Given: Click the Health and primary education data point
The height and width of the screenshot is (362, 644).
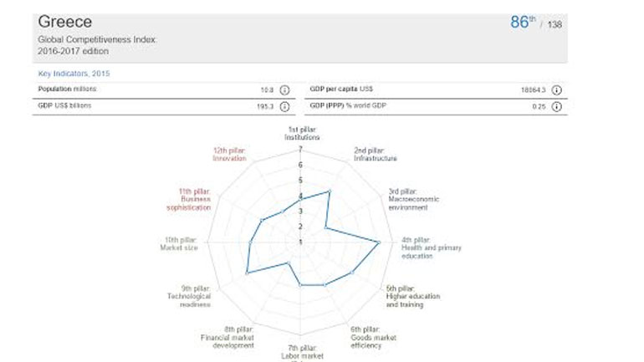Looking at the screenshot, I should coord(379,242).
